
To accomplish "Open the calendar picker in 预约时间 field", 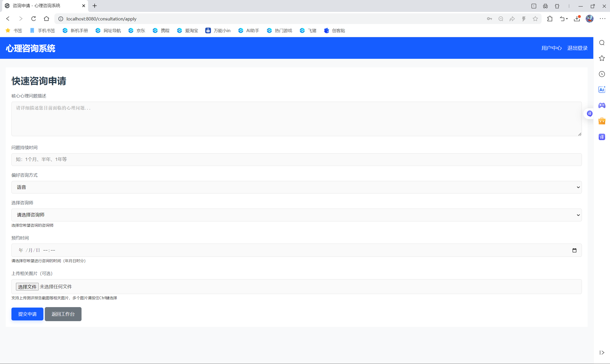I will point(574,250).
